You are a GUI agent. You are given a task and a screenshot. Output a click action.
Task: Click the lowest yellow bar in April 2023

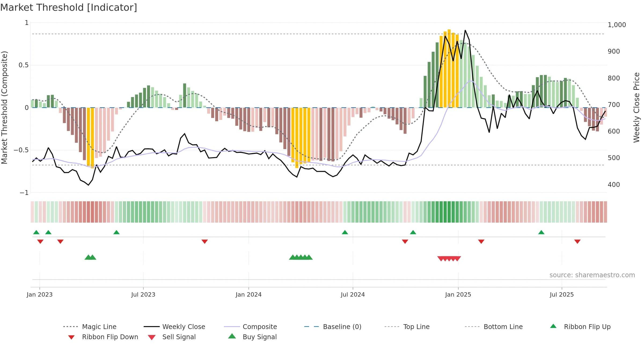93,138
